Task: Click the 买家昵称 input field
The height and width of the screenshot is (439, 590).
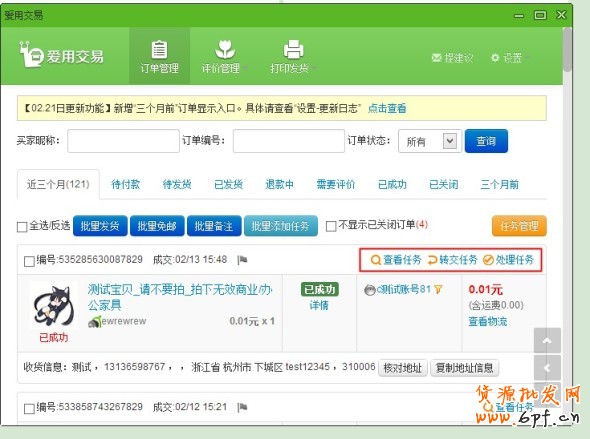Action: point(123,141)
